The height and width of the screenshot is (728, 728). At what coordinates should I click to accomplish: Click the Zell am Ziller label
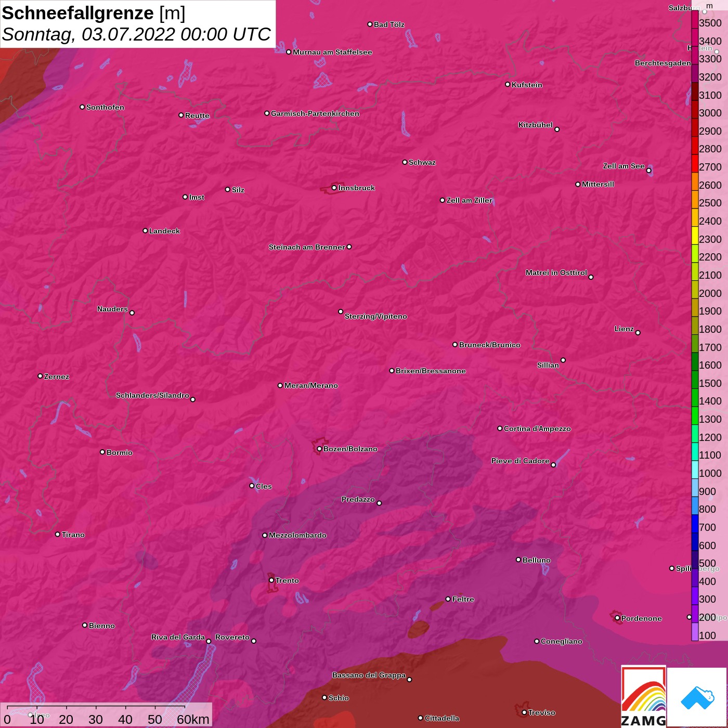click(x=470, y=200)
